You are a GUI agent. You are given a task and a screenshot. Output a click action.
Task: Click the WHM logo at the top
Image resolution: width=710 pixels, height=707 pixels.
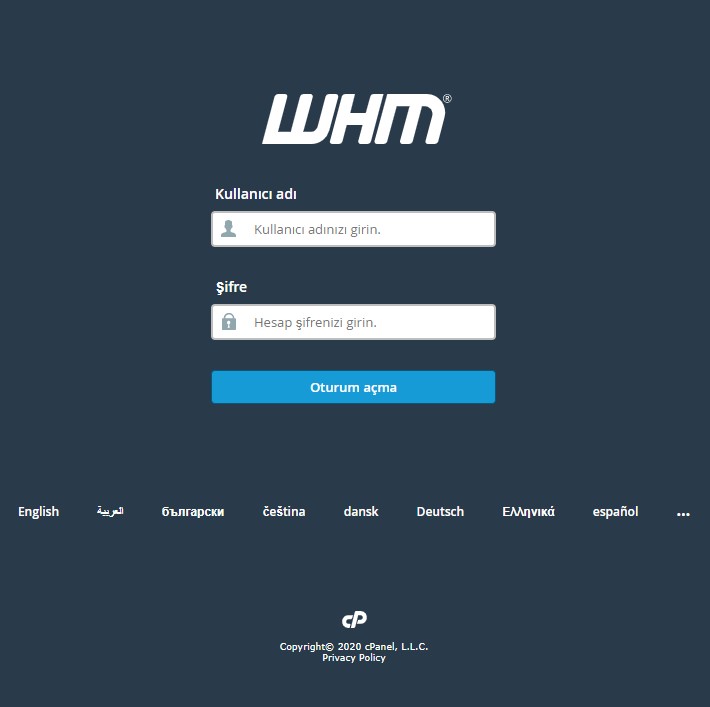click(x=354, y=119)
